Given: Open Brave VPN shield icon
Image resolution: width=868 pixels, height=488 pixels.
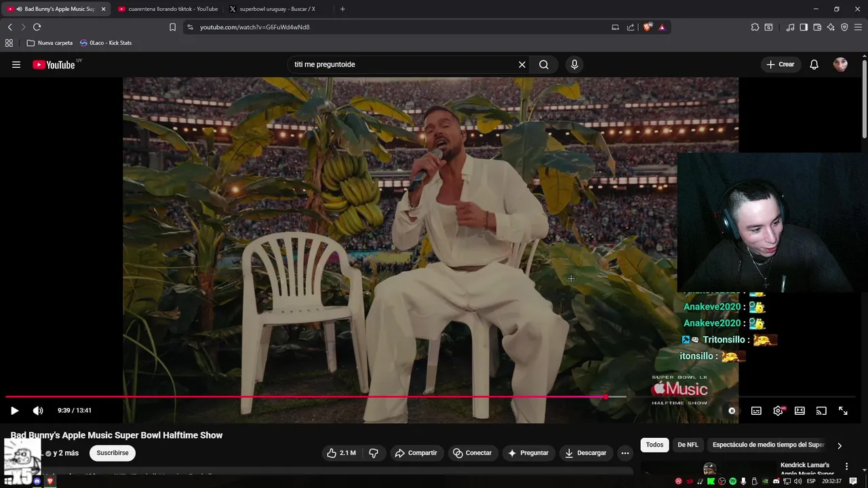Looking at the screenshot, I should 844,27.
